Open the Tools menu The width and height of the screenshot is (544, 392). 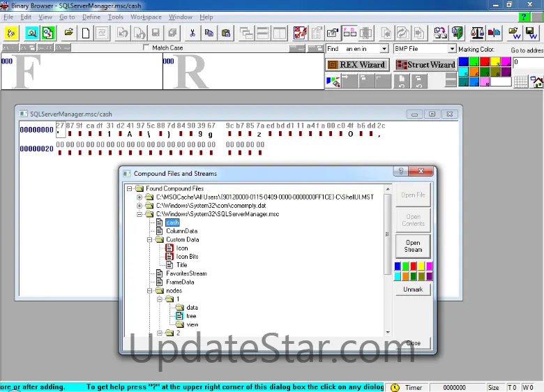116,17
